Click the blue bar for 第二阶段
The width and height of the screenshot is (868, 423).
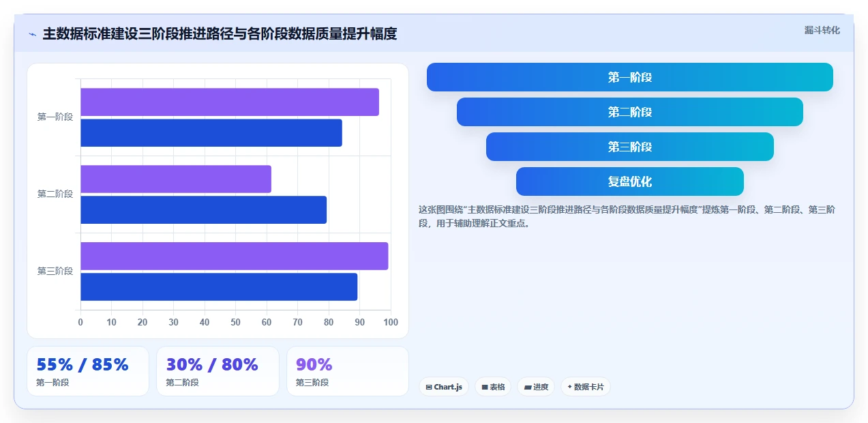[204, 209]
